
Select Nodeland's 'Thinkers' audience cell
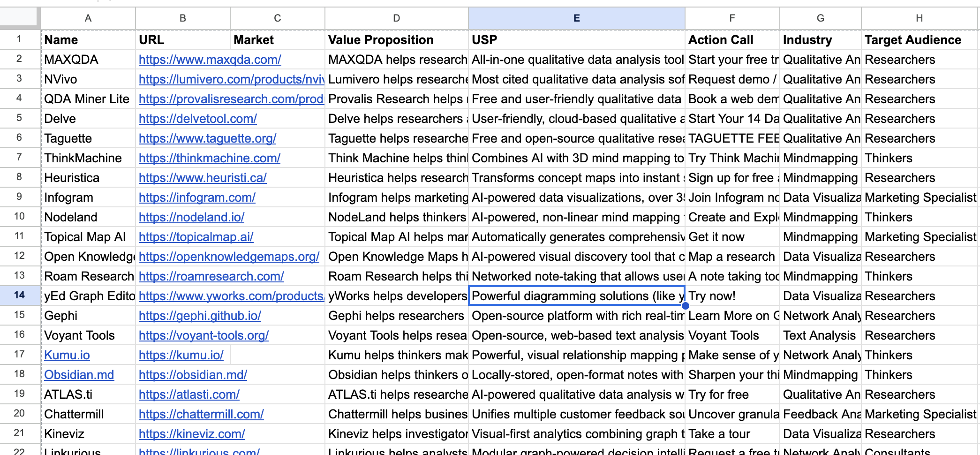coord(920,217)
